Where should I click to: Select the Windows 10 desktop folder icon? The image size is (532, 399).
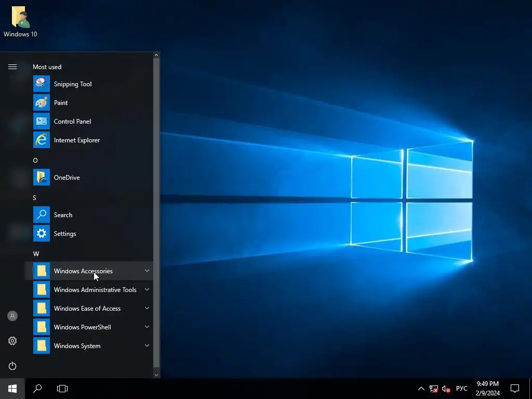point(20,22)
